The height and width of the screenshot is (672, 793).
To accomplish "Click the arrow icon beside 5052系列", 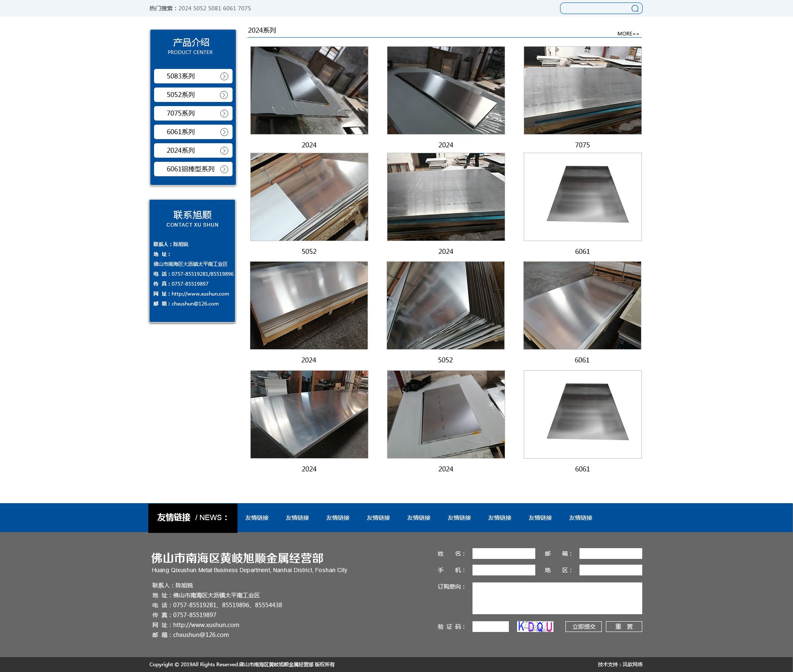I will coord(224,95).
